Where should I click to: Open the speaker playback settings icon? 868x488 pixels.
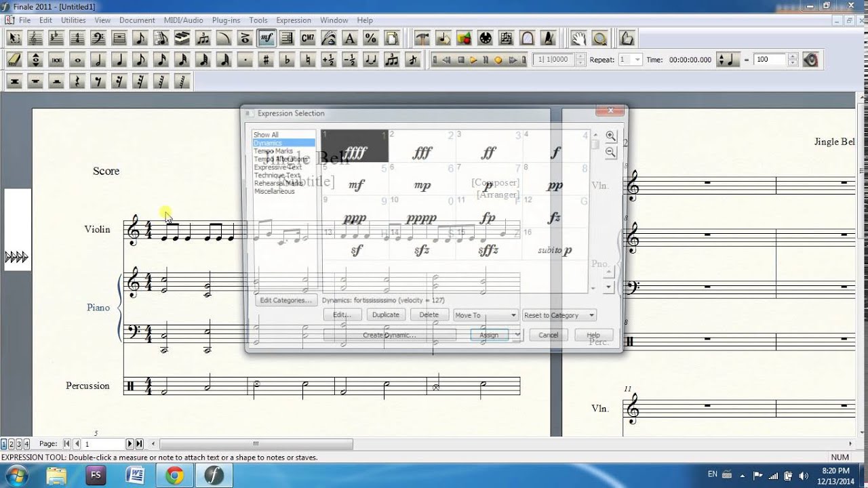coord(810,60)
